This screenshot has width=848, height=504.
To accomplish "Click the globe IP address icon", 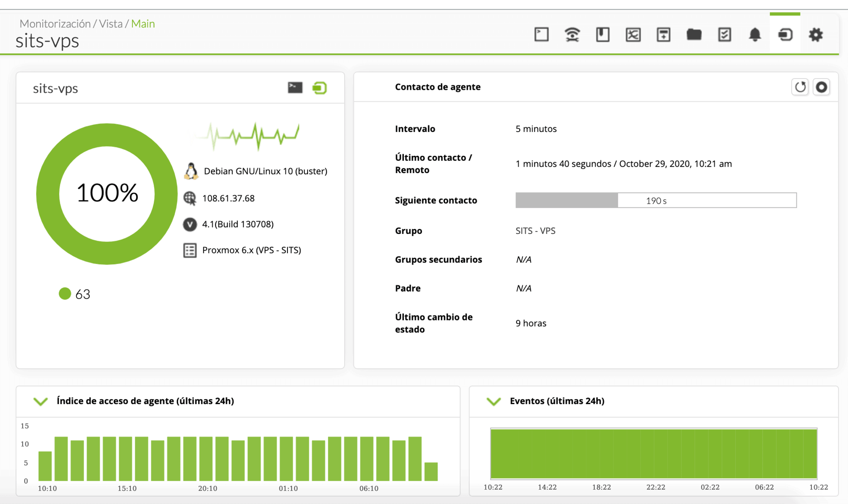I will pyautogui.click(x=190, y=198).
